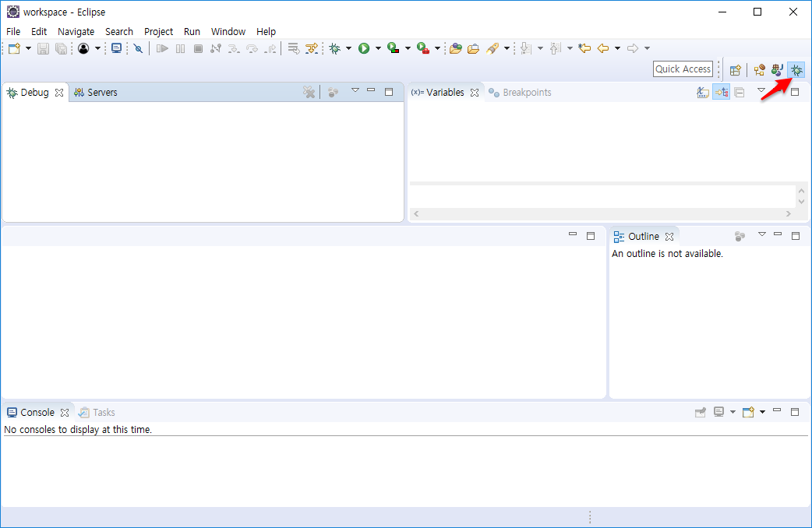The width and height of the screenshot is (812, 528).
Task: Open the Navigate menu
Action: [x=76, y=32]
